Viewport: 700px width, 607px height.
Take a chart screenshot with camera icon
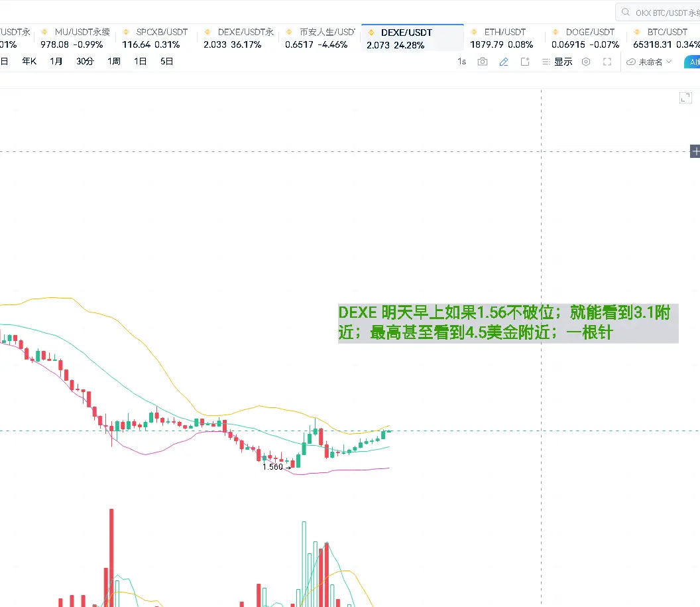(x=482, y=62)
